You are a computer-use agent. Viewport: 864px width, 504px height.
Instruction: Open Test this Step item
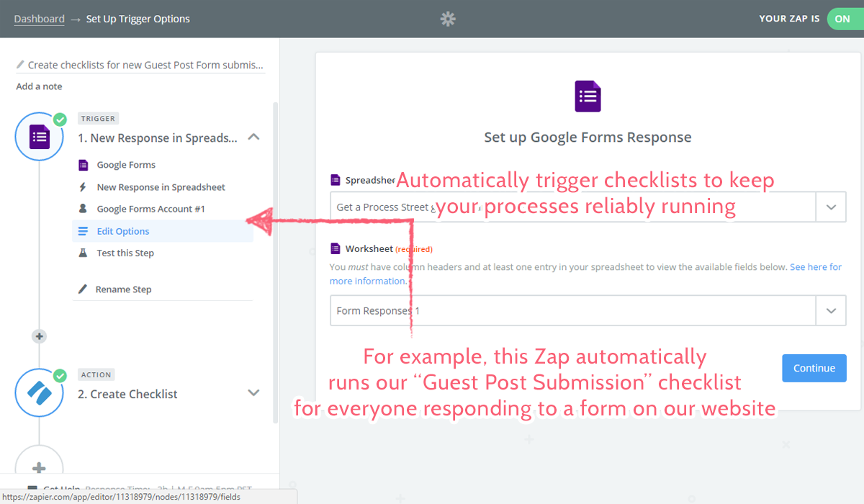(125, 253)
